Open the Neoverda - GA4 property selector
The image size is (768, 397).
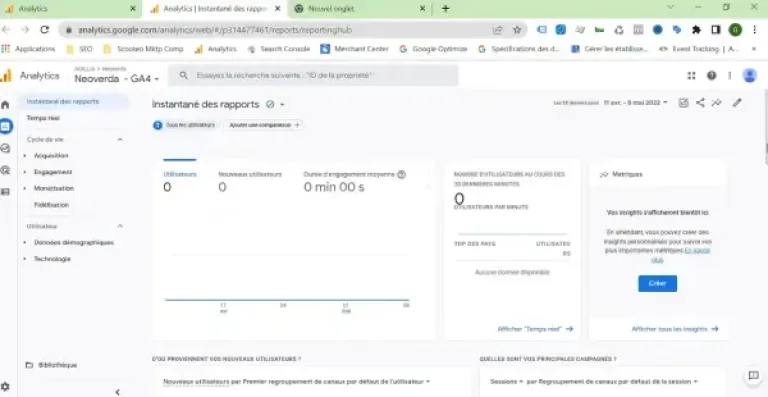tap(117, 78)
